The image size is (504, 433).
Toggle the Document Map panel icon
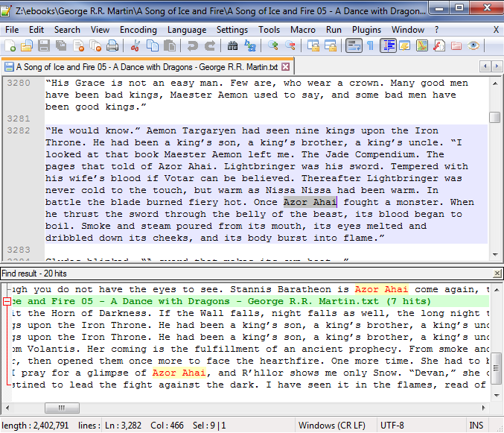(x=422, y=45)
